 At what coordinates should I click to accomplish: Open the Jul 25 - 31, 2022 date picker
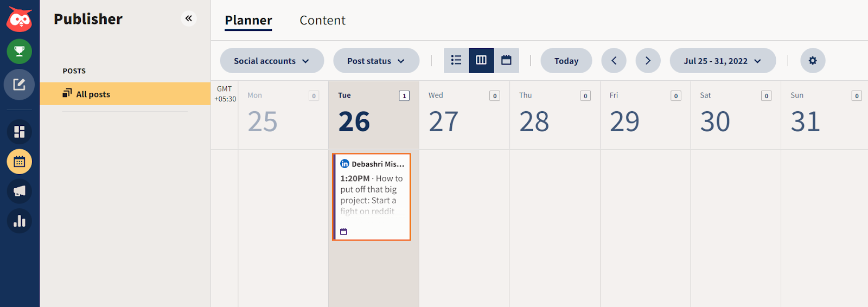[722, 61]
